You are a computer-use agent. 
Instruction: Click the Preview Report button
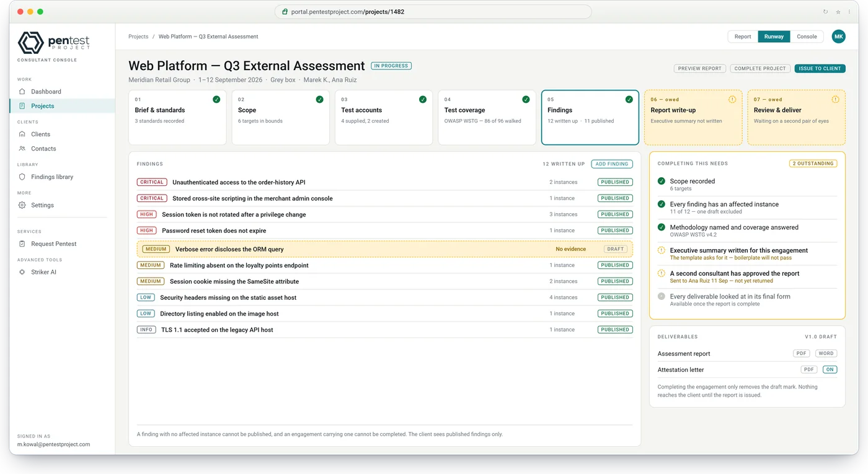click(x=699, y=68)
